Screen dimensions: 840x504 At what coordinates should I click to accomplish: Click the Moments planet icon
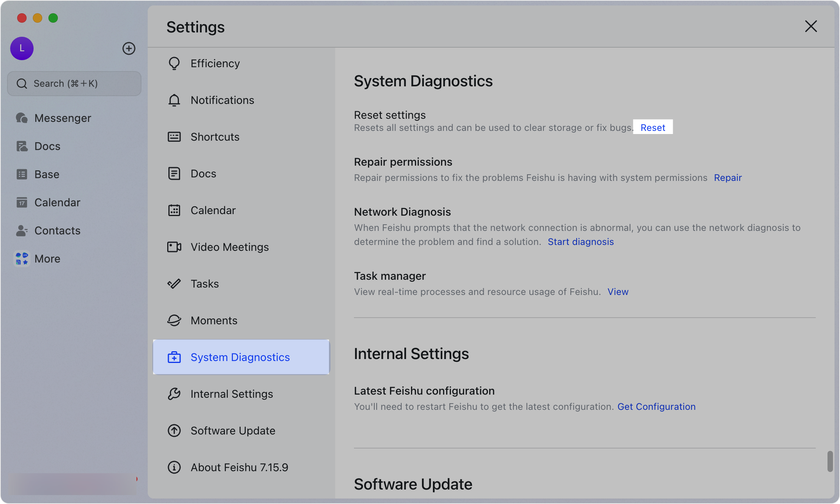[x=174, y=320]
